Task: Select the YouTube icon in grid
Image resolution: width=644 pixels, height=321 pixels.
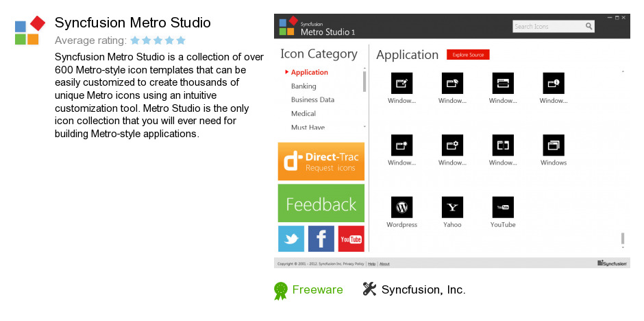Action: (503, 207)
